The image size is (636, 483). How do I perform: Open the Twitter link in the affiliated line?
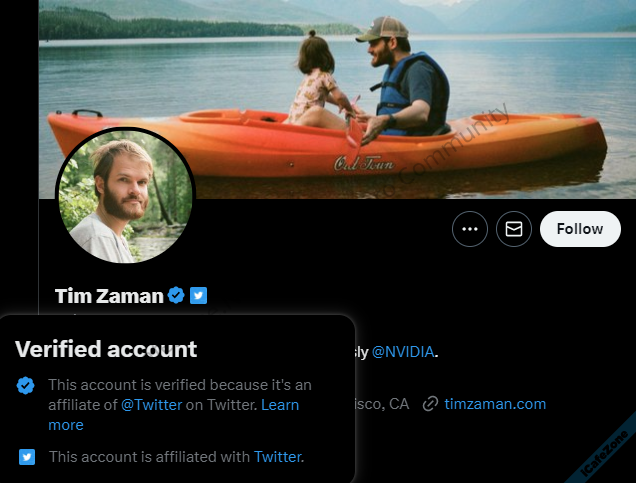click(278, 457)
